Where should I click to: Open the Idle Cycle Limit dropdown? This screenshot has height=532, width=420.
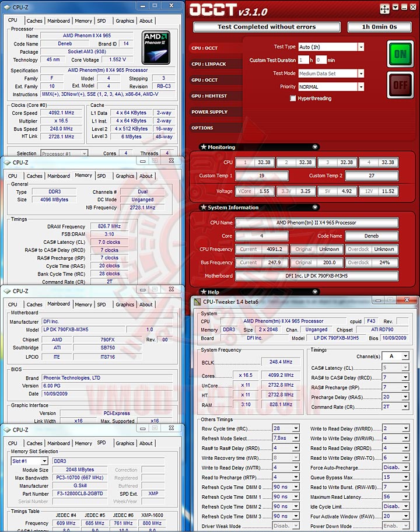405,506
